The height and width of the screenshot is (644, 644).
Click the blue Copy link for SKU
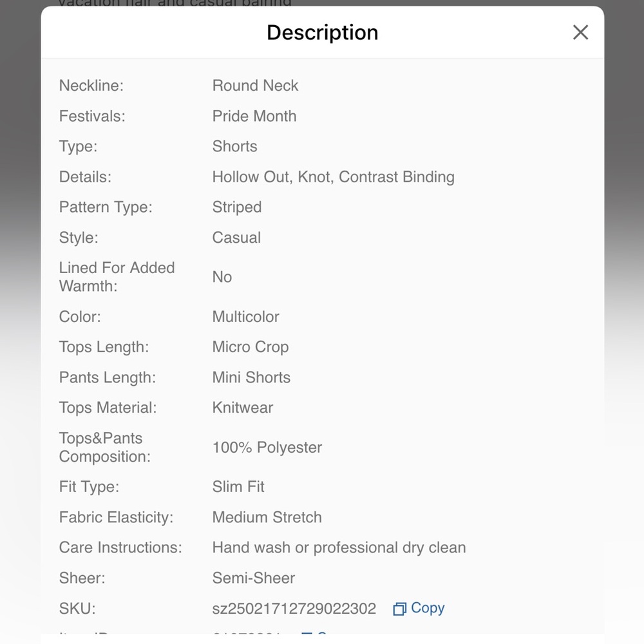[x=428, y=609]
